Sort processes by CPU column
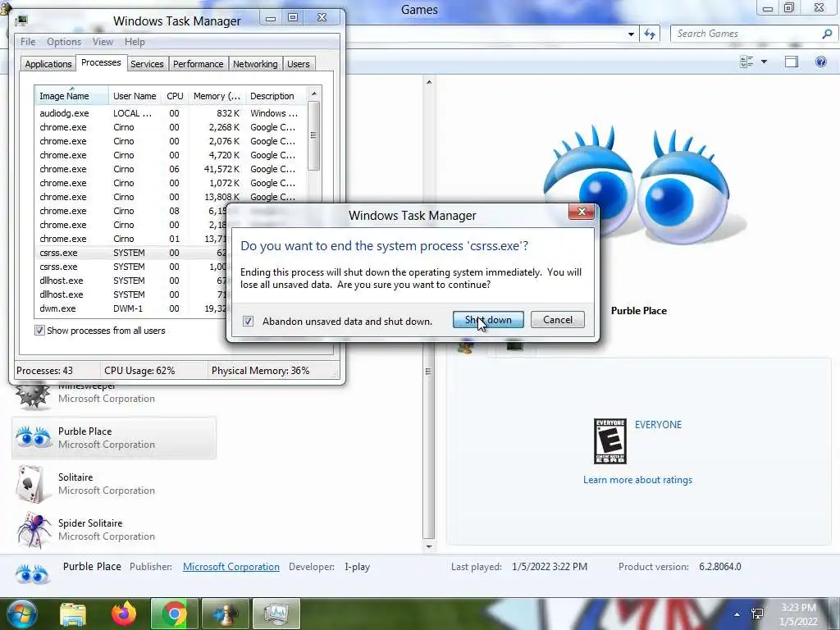 175,96
